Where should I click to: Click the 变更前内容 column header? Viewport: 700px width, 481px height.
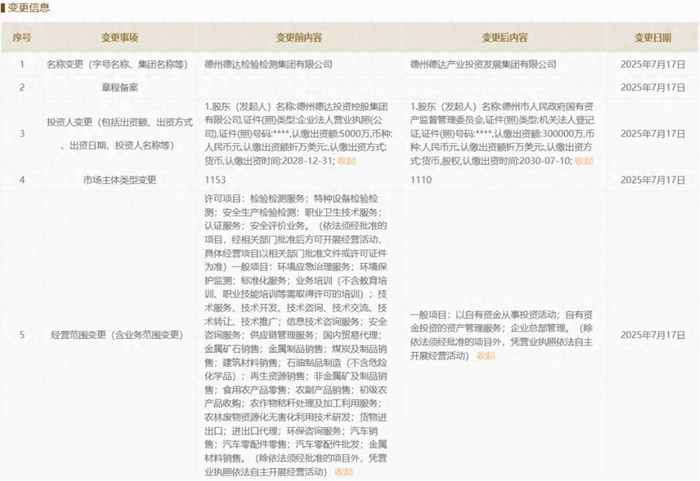pyautogui.click(x=299, y=38)
